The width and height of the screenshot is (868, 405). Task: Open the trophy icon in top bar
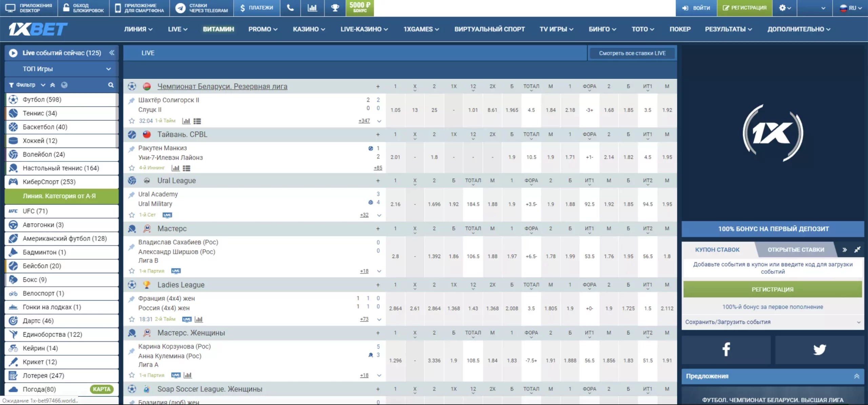335,8
